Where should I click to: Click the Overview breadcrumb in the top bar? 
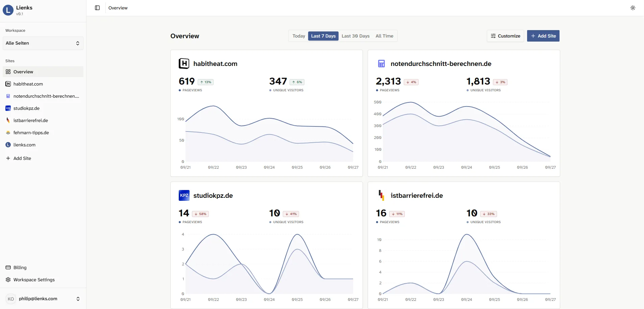pyautogui.click(x=118, y=8)
